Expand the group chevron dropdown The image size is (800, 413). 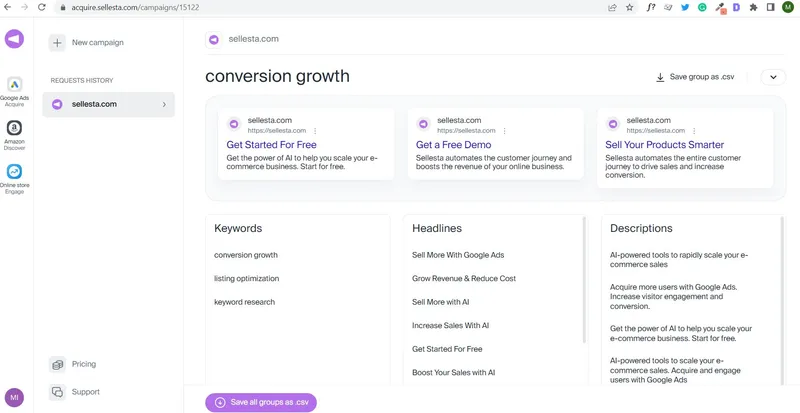pos(773,77)
